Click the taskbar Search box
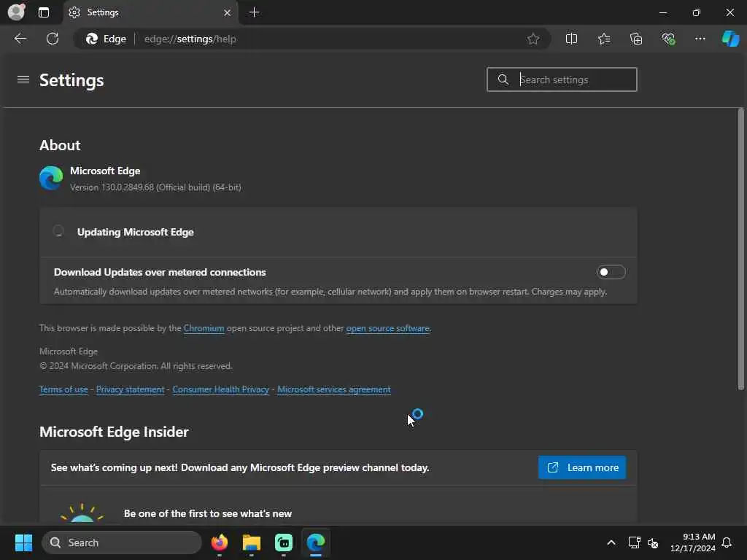 [122, 542]
